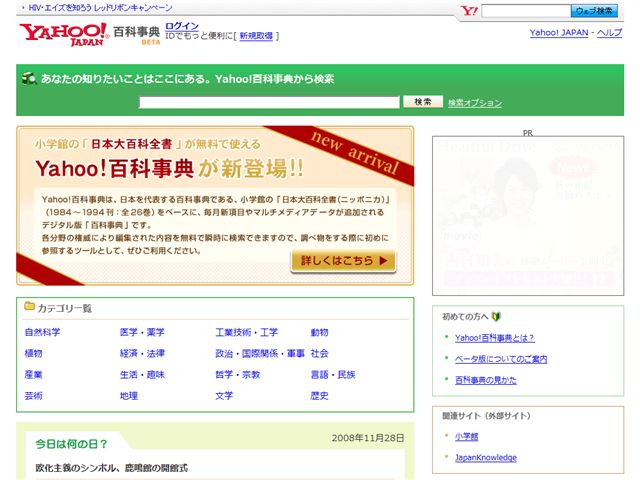Screen dimensions: 640x480
Task: Click the search binoculars icon in green bar
Action: coord(29,78)
